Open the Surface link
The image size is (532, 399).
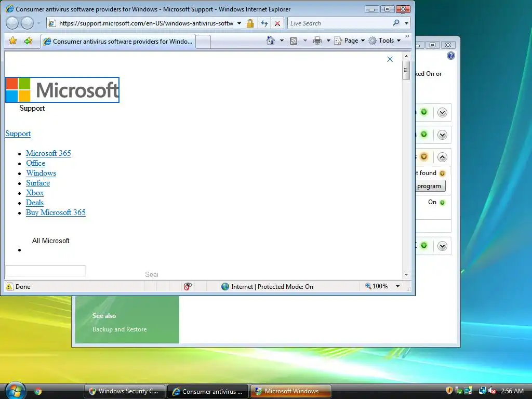(38, 183)
